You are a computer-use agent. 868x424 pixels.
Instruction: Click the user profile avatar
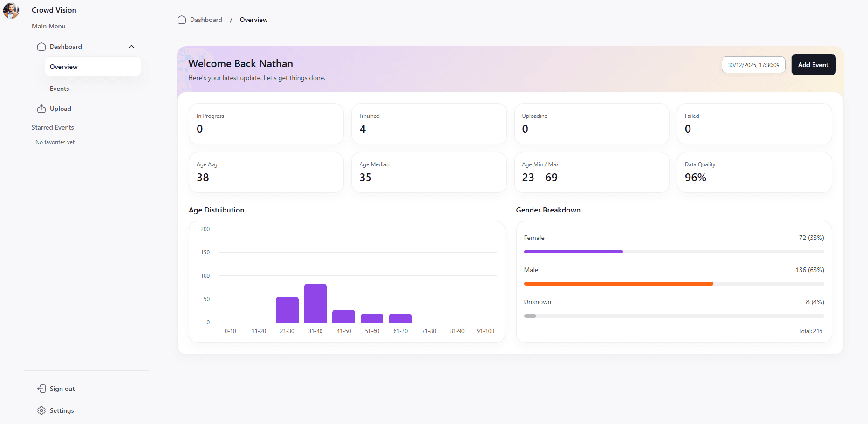11,10
